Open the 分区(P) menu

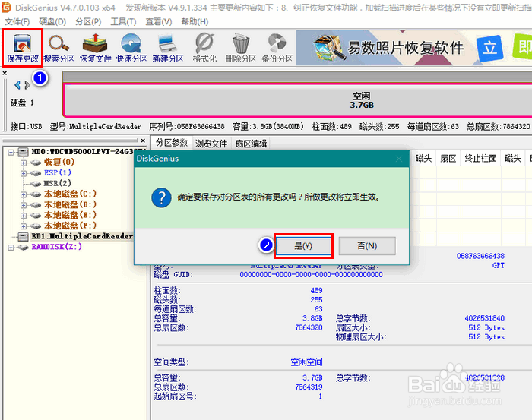pyautogui.click(x=88, y=22)
